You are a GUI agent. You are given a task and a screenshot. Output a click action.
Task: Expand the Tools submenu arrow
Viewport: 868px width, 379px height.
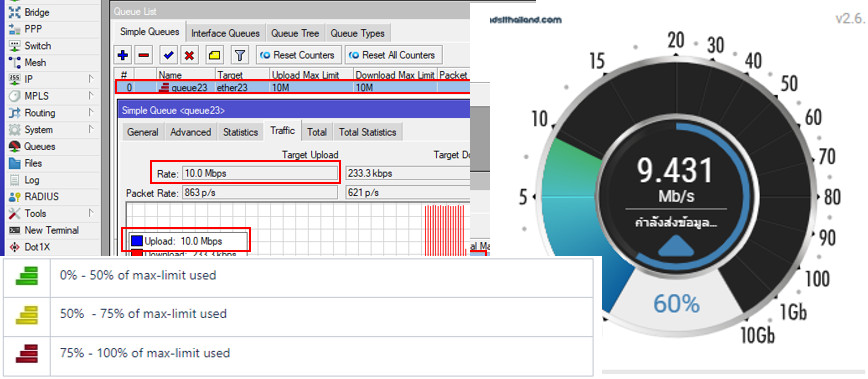(91, 213)
